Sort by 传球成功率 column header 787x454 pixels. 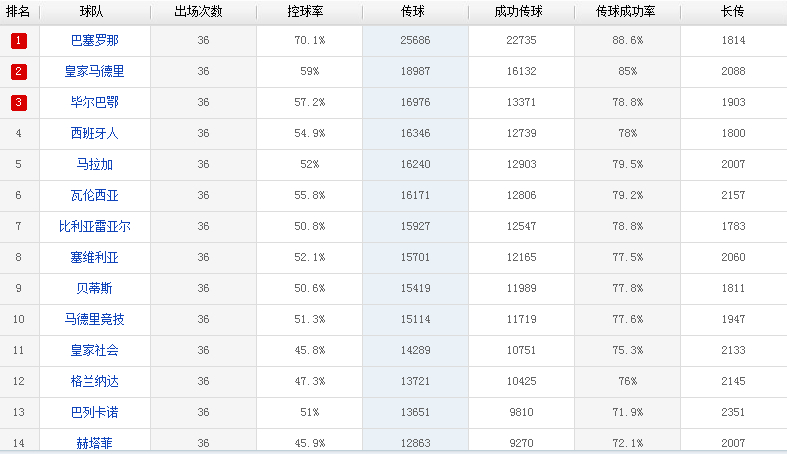coord(625,12)
